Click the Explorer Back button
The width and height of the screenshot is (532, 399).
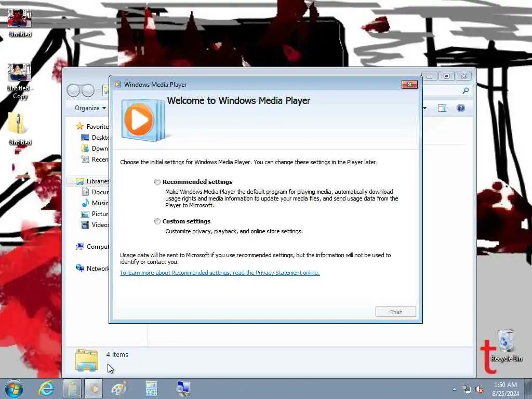pyautogui.click(x=73, y=90)
